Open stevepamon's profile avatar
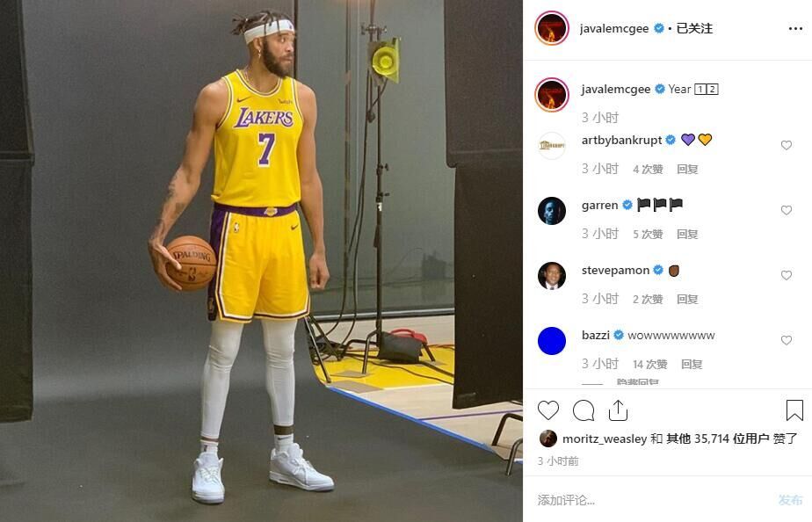 click(552, 276)
